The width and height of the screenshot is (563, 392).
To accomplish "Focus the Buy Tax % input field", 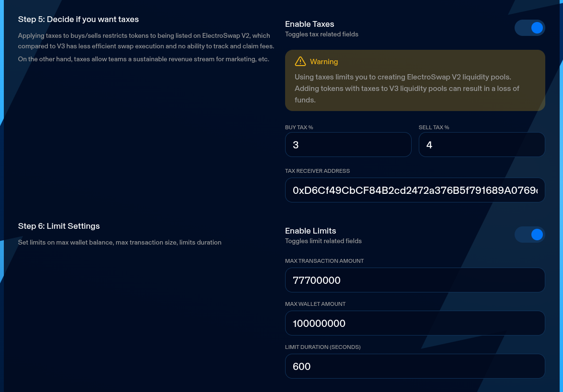I will tap(348, 145).
